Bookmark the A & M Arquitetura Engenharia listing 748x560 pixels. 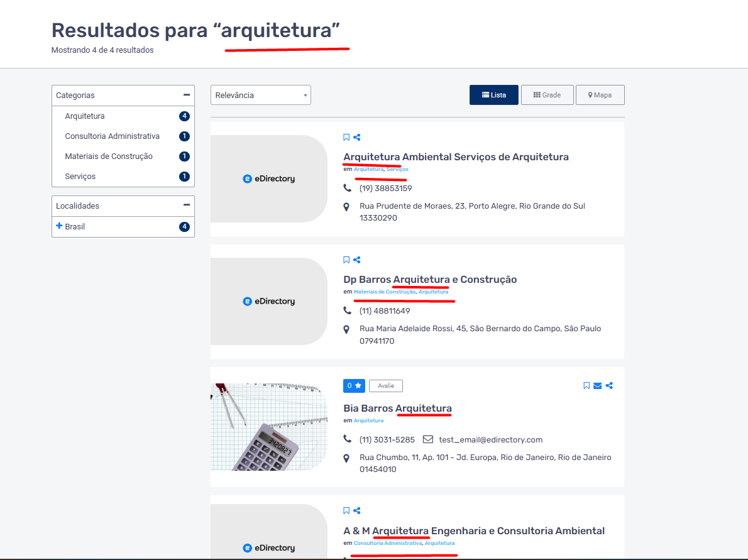coord(346,510)
